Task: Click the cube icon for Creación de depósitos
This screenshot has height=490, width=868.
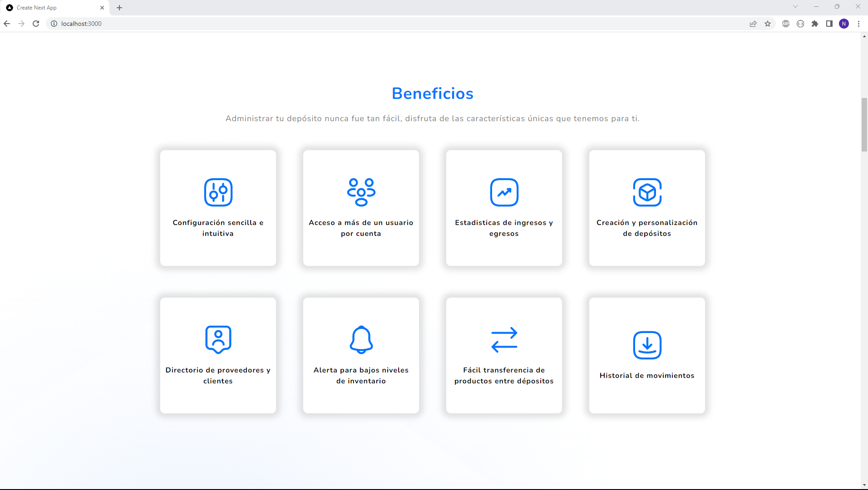Action: 647,192
